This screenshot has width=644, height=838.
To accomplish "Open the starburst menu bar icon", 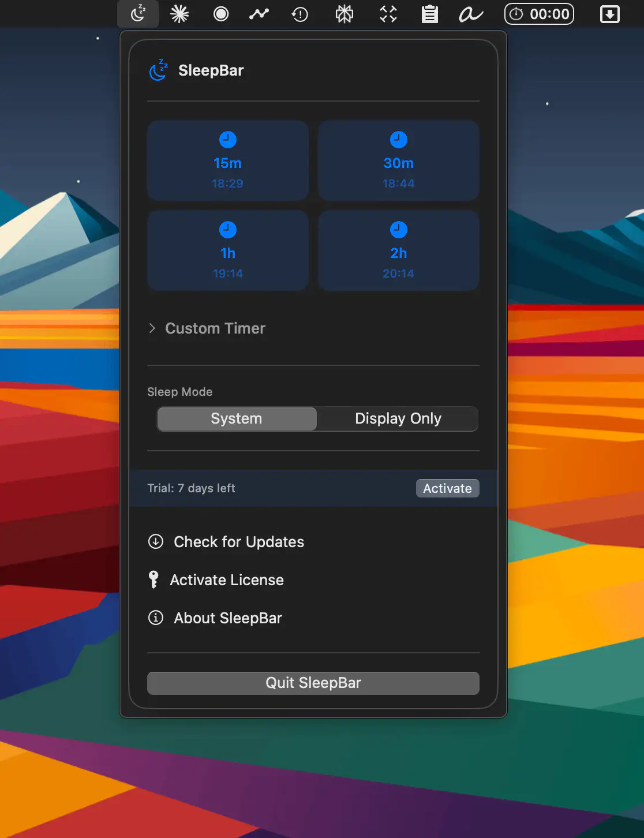I will point(179,14).
